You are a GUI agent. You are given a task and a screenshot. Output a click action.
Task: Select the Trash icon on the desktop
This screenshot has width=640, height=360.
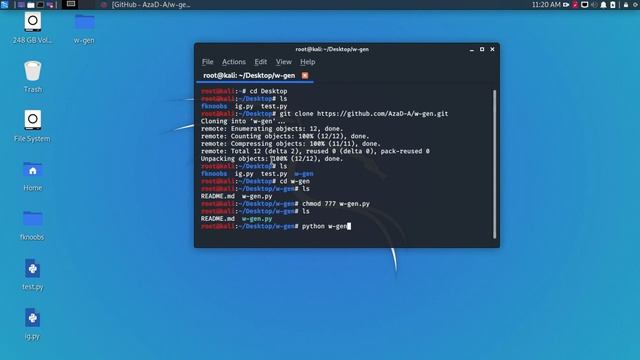pyautogui.click(x=33, y=76)
